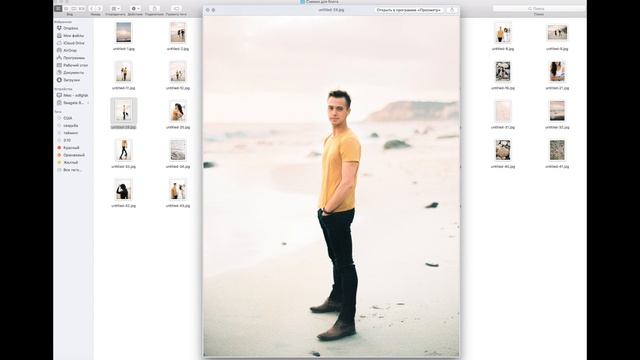Filter by the Оранжевый orange tag
Image resolution: width=640 pixels, height=360 pixels.
click(x=71, y=155)
